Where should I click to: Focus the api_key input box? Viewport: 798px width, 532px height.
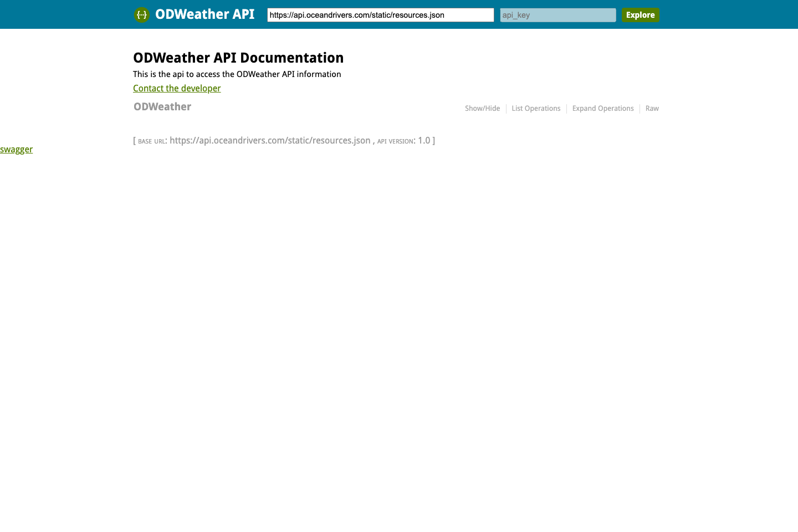(x=557, y=15)
